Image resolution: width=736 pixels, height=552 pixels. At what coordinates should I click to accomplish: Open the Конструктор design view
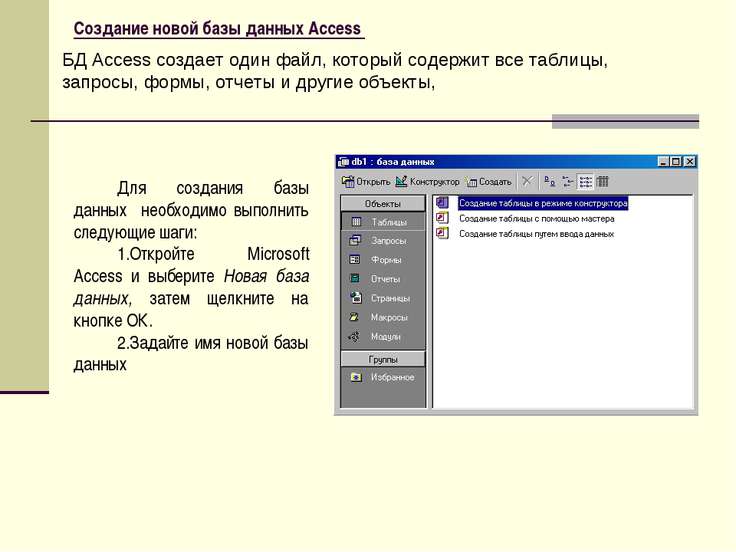click(x=427, y=182)
